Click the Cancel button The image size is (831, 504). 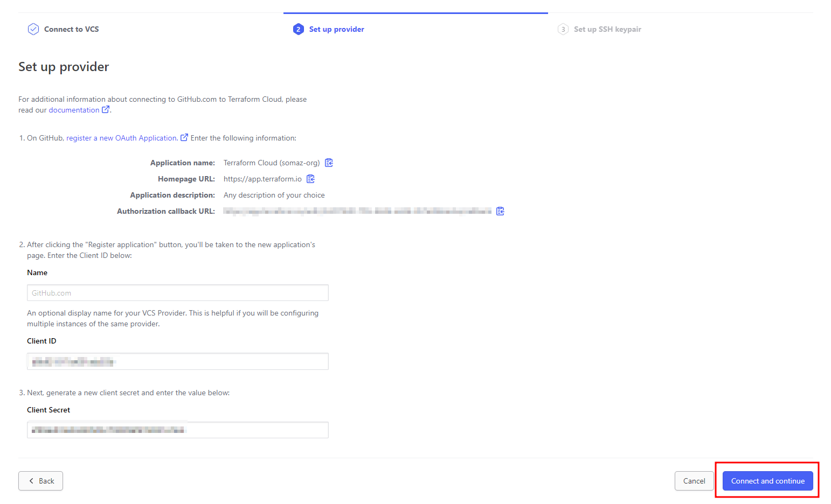click(x=694, y=481)
